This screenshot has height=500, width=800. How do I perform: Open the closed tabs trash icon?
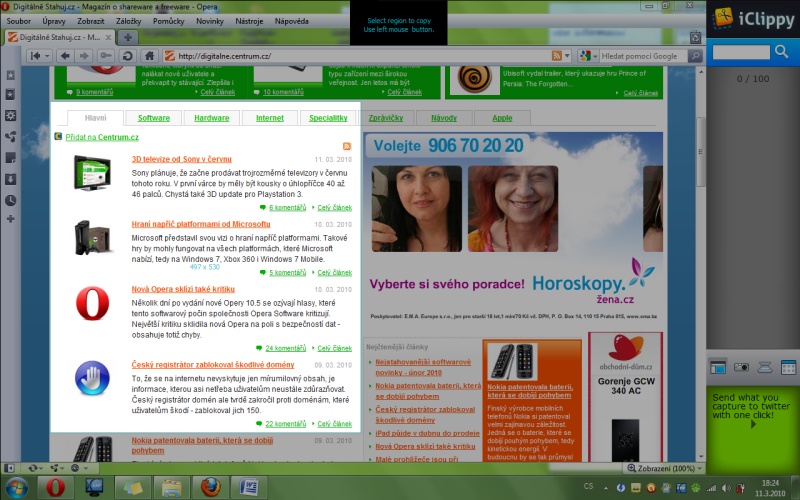(x=695, y=37)
